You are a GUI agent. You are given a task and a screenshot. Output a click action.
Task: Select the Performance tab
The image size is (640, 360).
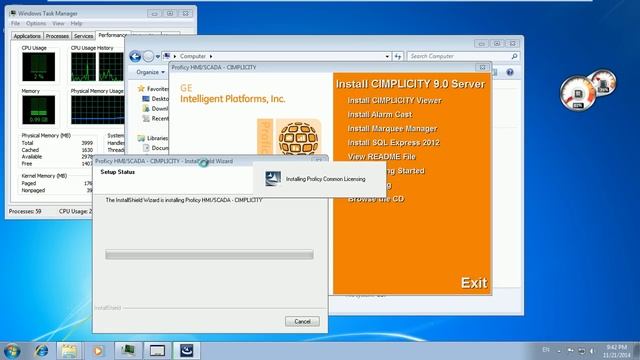click(113, 35)
